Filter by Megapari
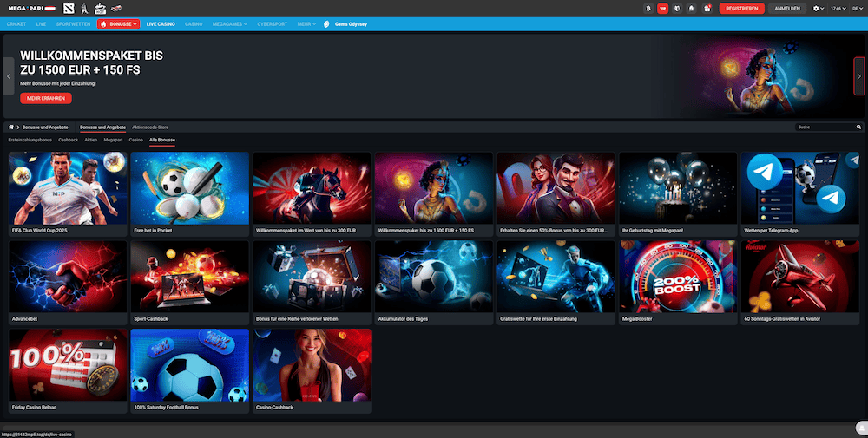The width and height of the screenshot is (868, 438). 113,140
